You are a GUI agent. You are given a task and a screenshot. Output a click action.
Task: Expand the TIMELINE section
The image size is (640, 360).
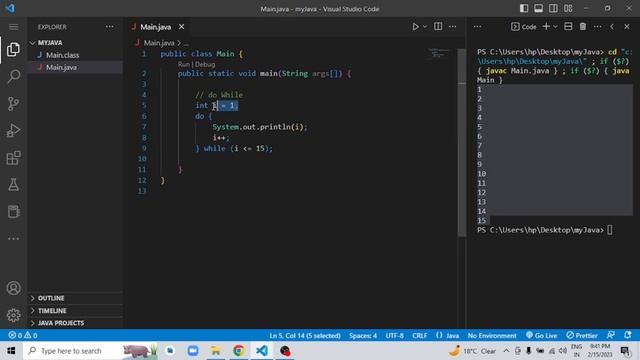tap(52, 311)
